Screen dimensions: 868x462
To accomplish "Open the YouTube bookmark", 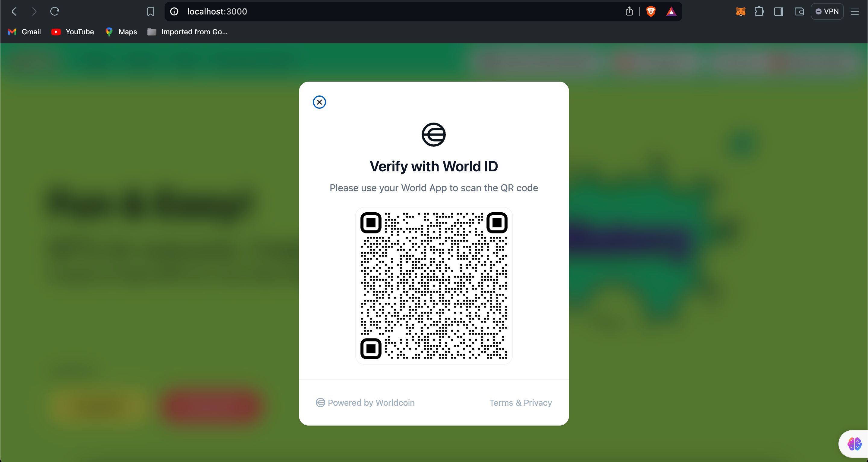I will pos(72,32).
